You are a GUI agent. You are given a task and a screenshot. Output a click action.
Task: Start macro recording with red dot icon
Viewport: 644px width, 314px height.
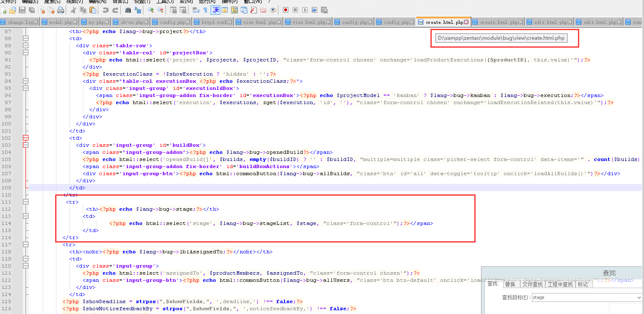coord(286,10)
